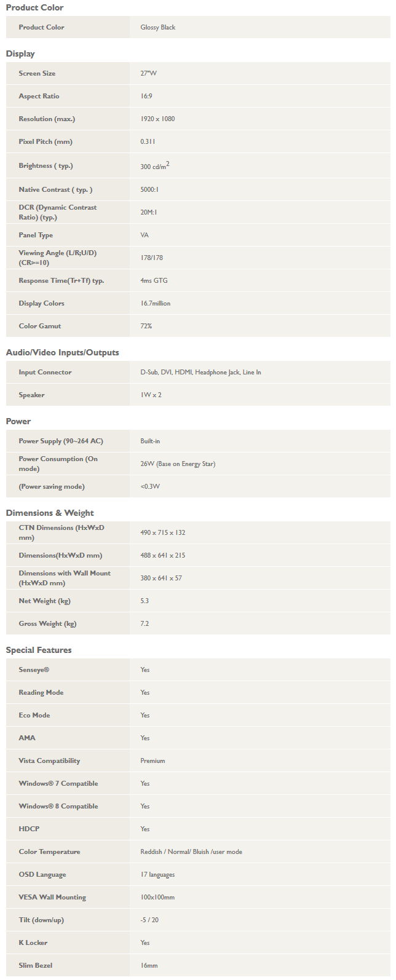Select the Panel Type row label
Image resolution: width=396 pixels, height=980 pixels.
click(x=36, y=235)
